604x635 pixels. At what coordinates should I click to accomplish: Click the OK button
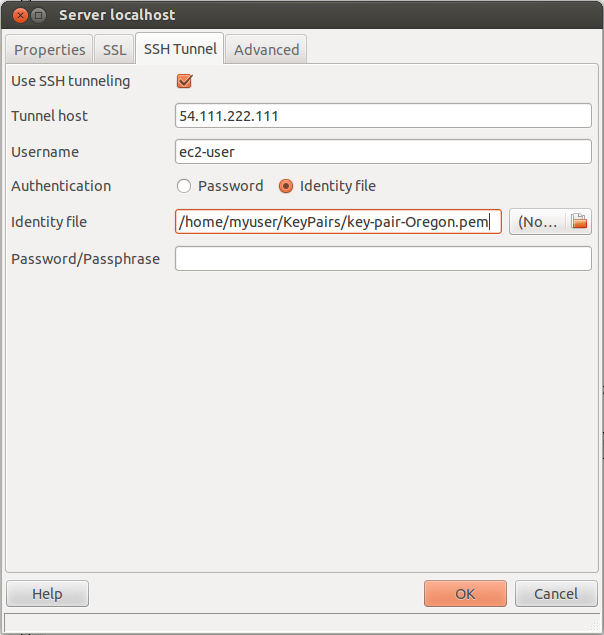(465, 594)
